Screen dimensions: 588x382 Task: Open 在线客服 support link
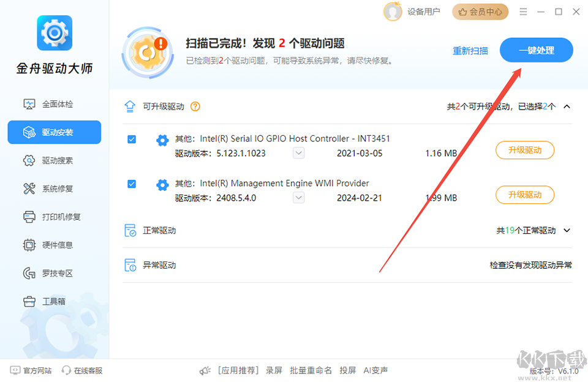(x=82, y=370)
